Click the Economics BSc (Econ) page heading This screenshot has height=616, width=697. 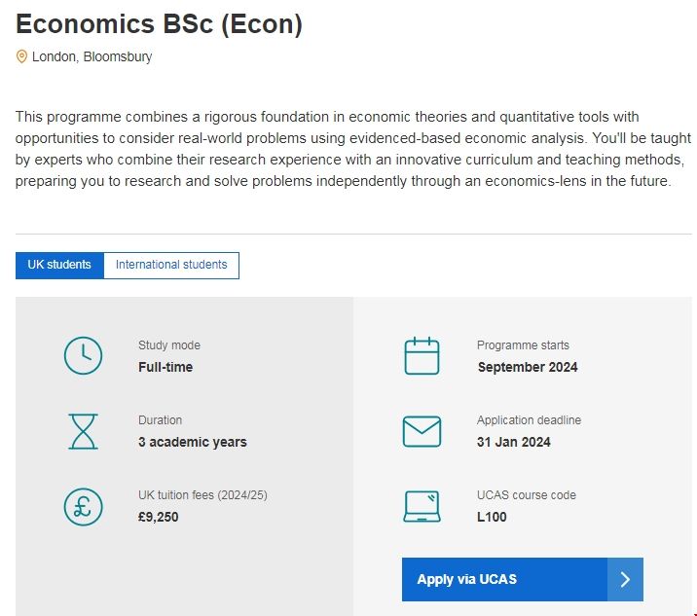pyautogui.click(x=159, y=25)
